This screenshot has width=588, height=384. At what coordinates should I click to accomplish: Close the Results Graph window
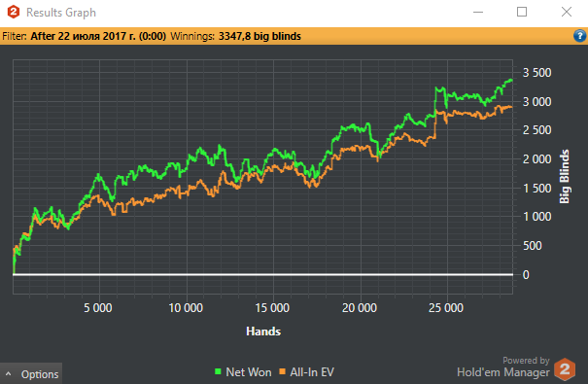567,12
